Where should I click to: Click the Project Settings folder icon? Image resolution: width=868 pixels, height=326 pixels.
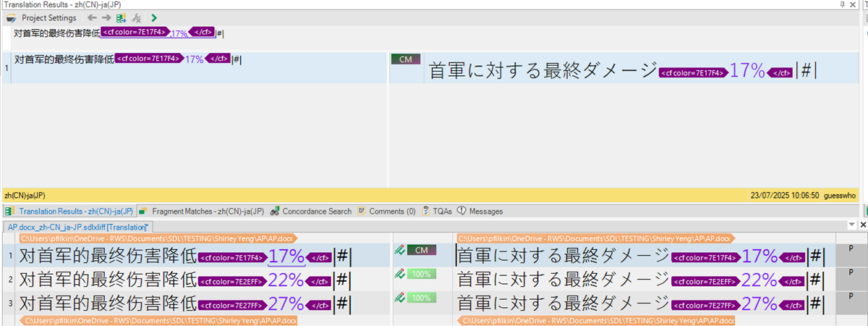[x=12, y=18]
